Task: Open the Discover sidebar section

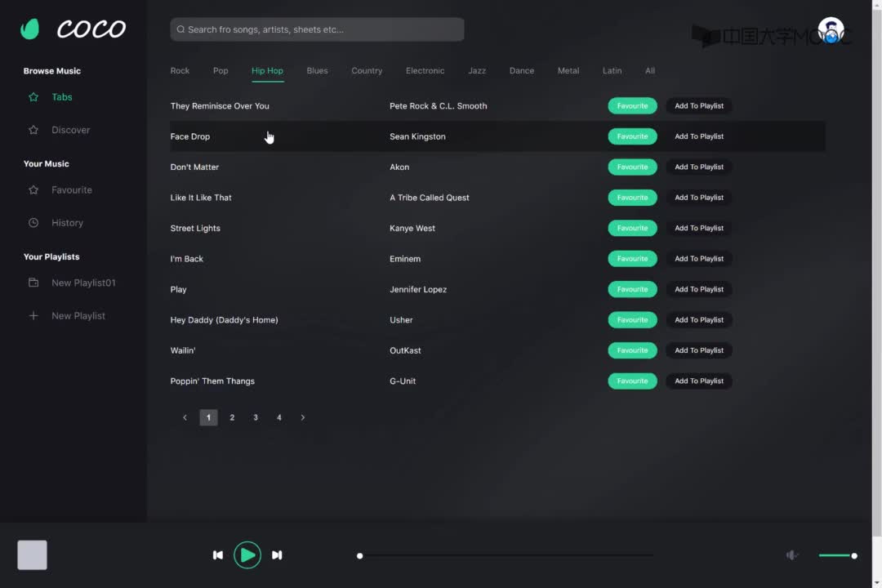Action: [x=71, y=130]
